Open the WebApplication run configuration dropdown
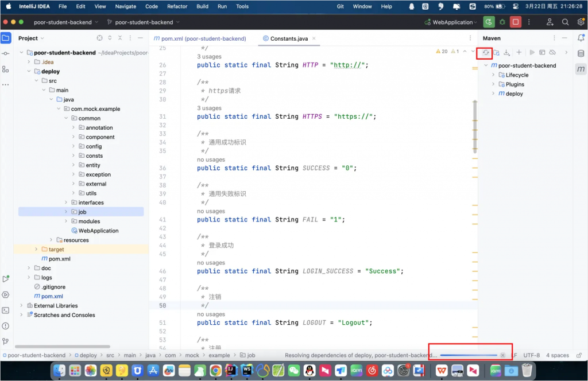 pyautogui.click(x=451, y=22)
